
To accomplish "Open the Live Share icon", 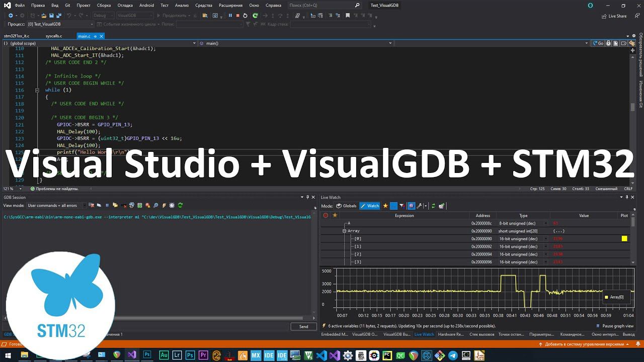I will [614, 16].
